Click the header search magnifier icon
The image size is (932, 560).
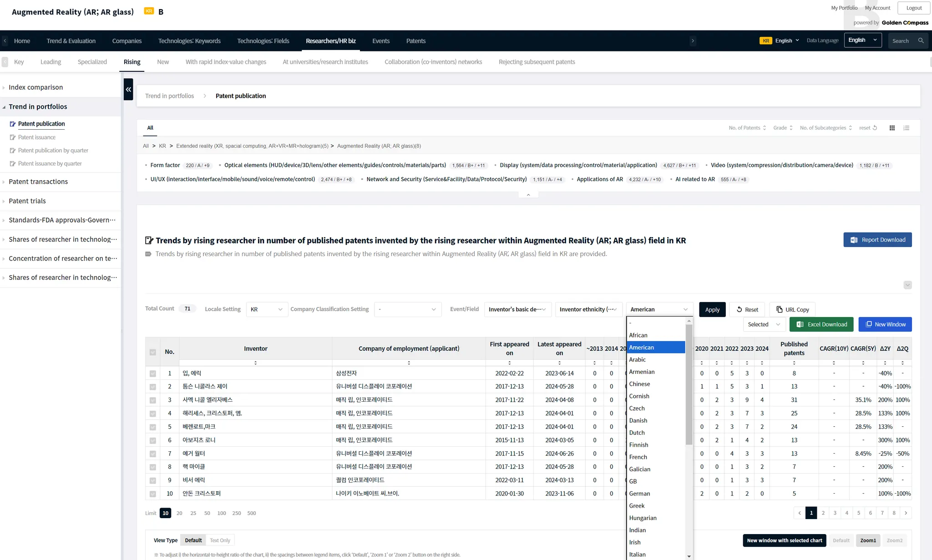coord(921,40)
